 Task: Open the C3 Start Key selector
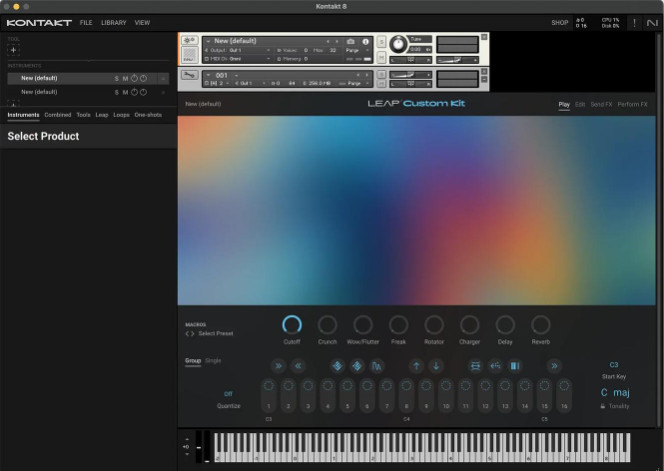(x=614, y=365)
